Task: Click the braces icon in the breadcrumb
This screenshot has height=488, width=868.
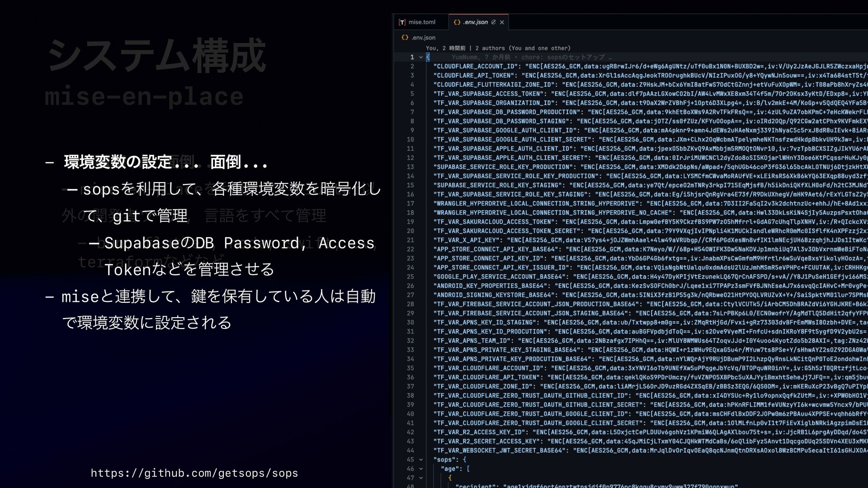Action: 405,38
